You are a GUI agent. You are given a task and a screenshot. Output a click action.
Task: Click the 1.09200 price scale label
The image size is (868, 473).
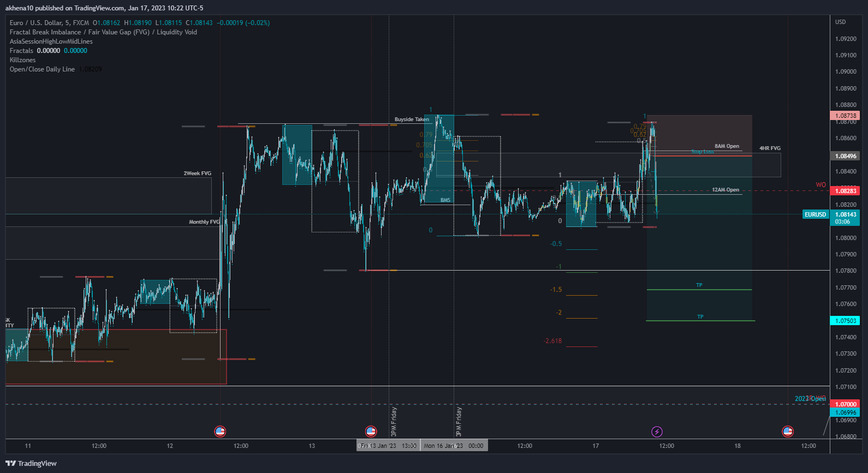tap(846, 39)
